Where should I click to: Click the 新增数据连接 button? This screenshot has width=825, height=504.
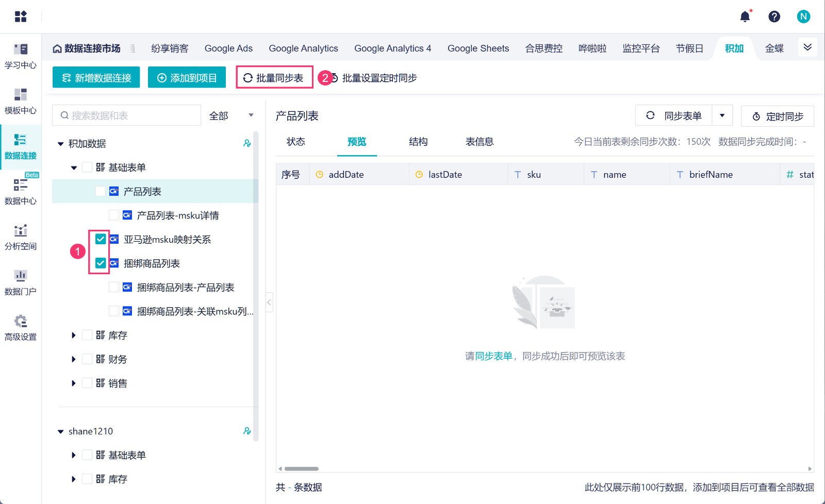[x=96, y=77]
